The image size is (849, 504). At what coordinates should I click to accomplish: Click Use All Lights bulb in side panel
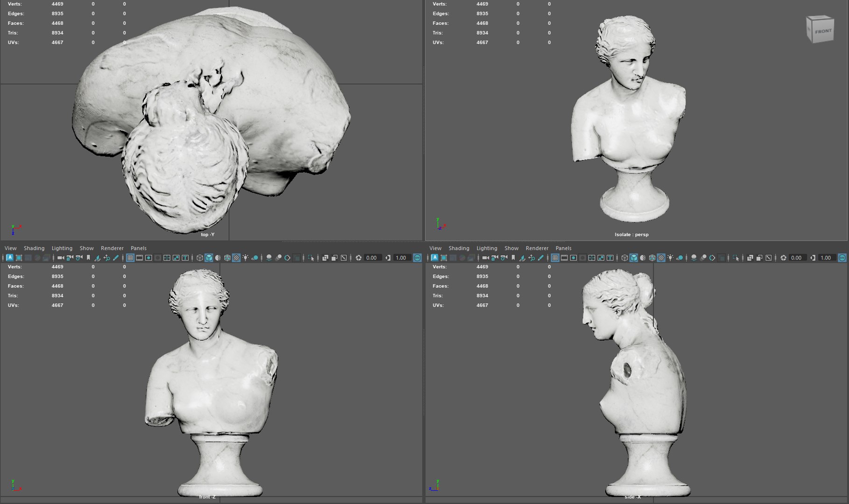[671, 258]
